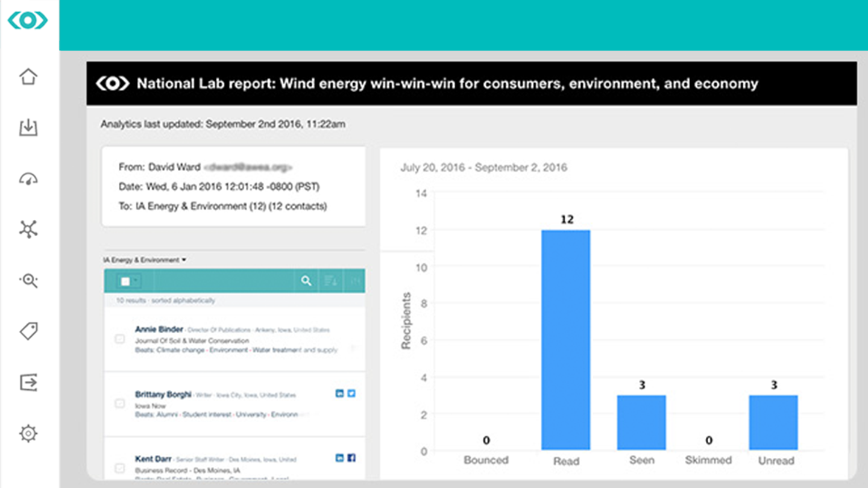This screenshot has width=868, height=488.
Task: Select the tag icon in the sidebar
Action: [x=28, y=331]
